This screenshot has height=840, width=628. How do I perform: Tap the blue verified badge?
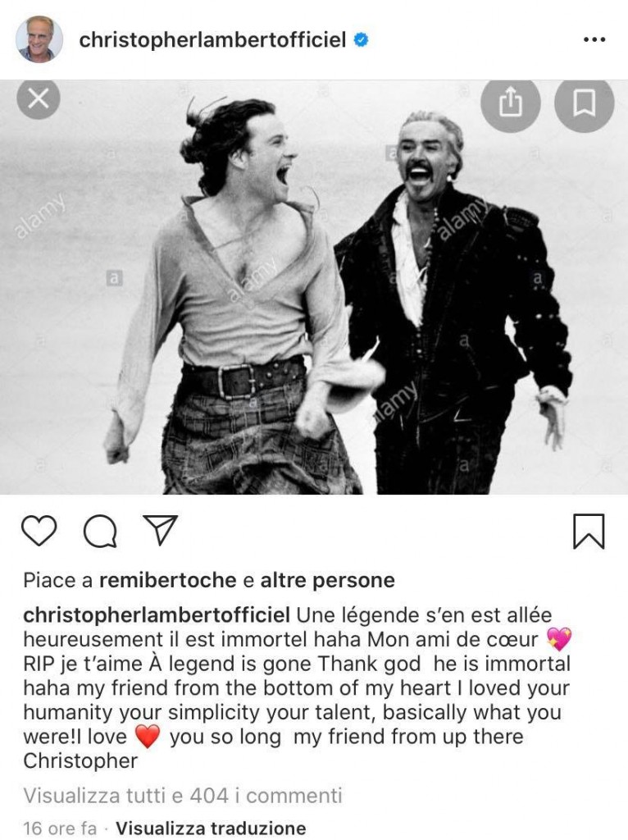point(362,39)
